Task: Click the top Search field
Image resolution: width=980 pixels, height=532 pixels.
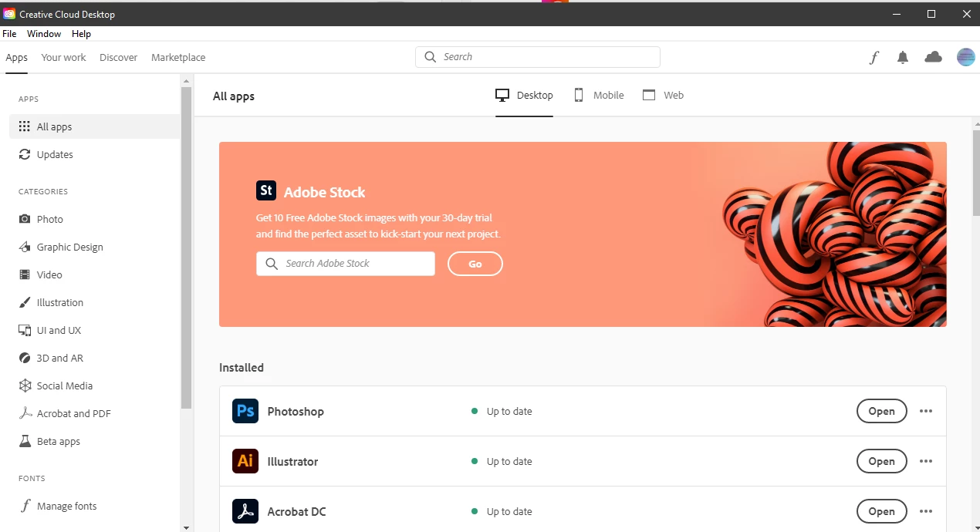Action: pos(538,57)
